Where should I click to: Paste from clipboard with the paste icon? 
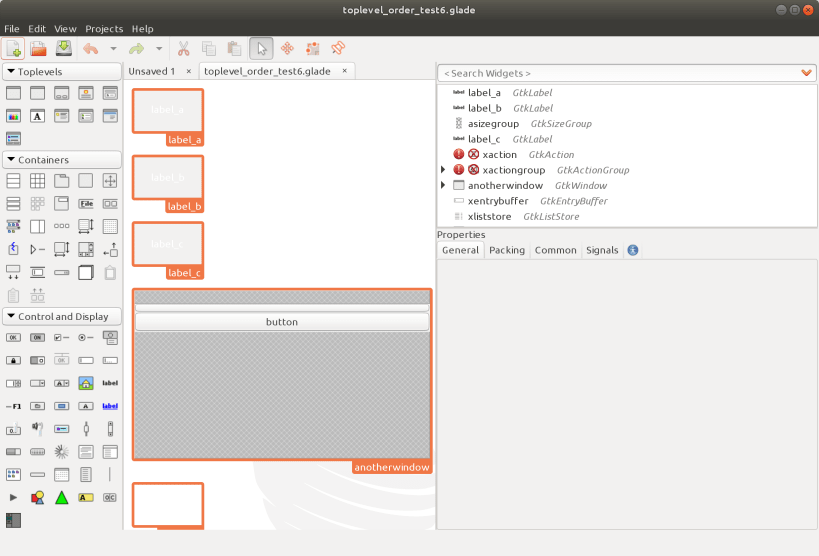click(x=234, y=49)
